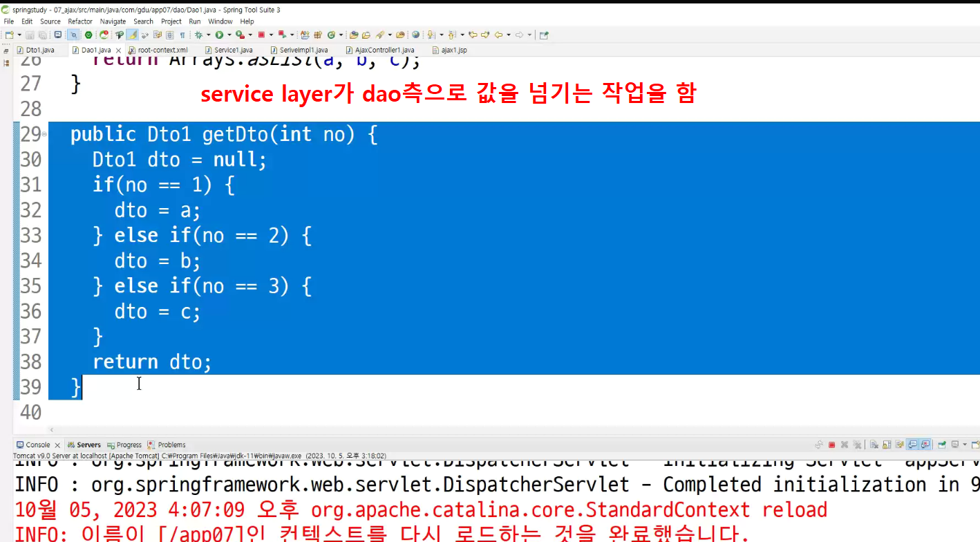Toggle Show Whitespace Characters pilcrow icon

tap(182, 35)
